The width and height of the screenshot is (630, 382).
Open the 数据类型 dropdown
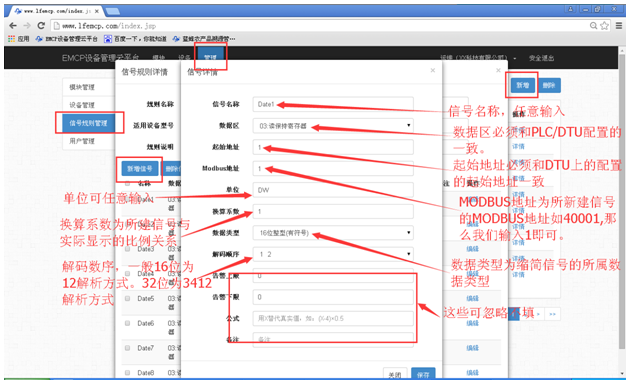tap(333, 233)
